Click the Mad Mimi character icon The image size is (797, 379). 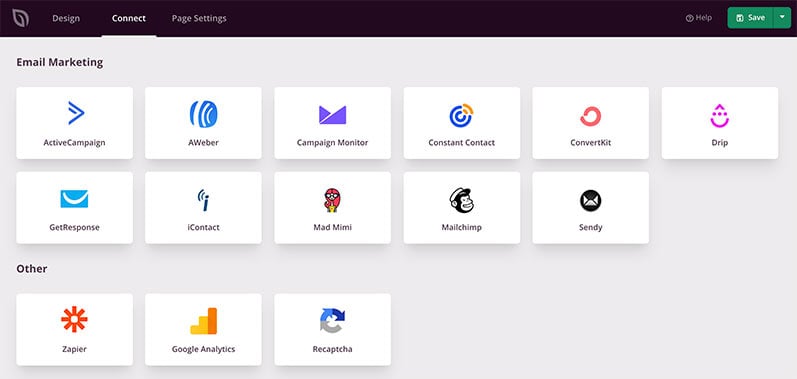tap(332, 200)
